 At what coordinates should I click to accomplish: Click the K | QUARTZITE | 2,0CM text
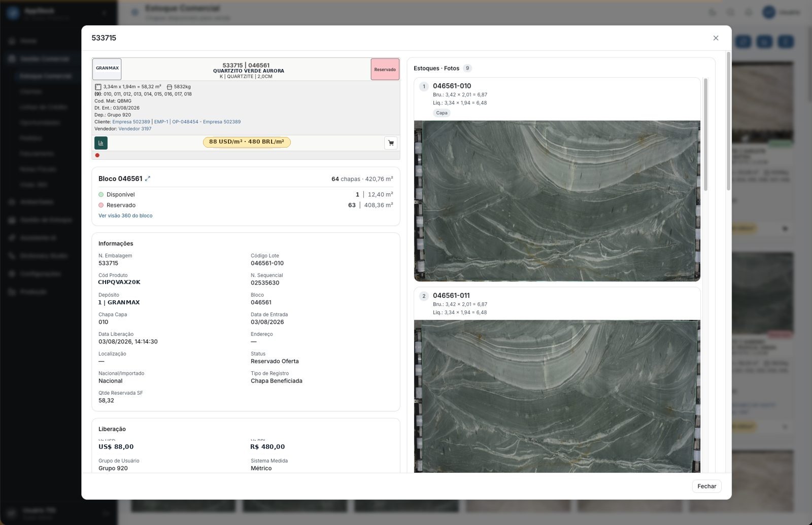tap(246, 77)
